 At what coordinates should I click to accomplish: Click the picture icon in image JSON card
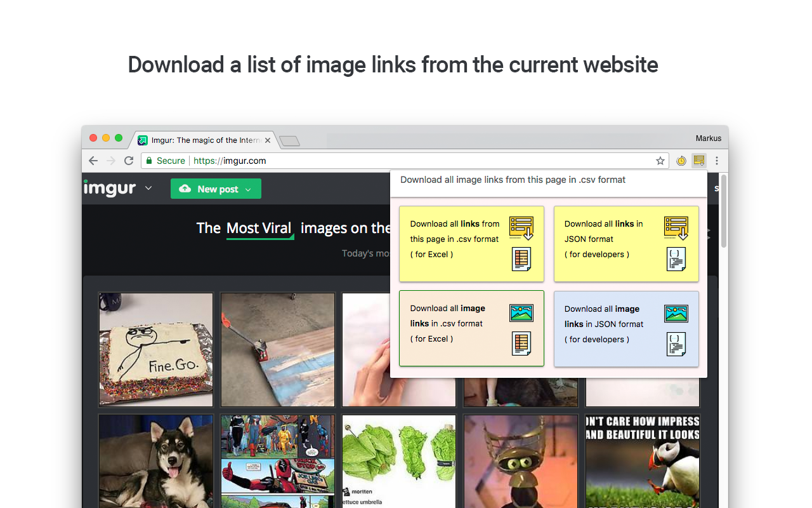tap(676, 313)
